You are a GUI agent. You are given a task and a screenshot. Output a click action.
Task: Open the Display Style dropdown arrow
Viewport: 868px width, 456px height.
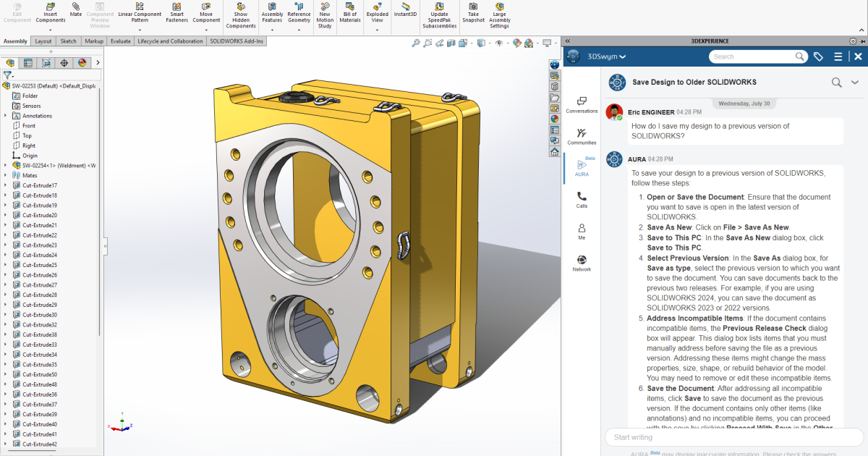tap(489, 43)
